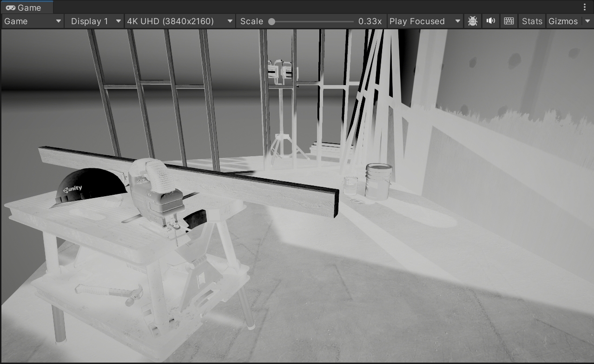Open the 4K UHD resolution dropdown

click(180, 21)
